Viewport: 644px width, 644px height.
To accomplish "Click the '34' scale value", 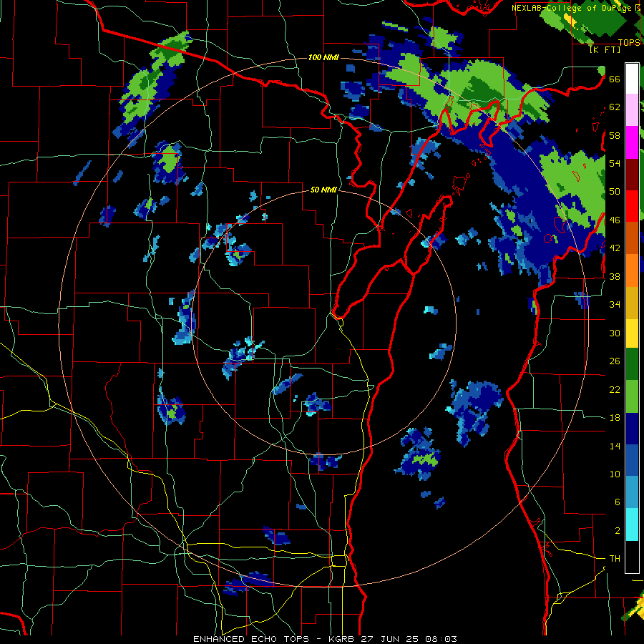I will click(615, 305).
